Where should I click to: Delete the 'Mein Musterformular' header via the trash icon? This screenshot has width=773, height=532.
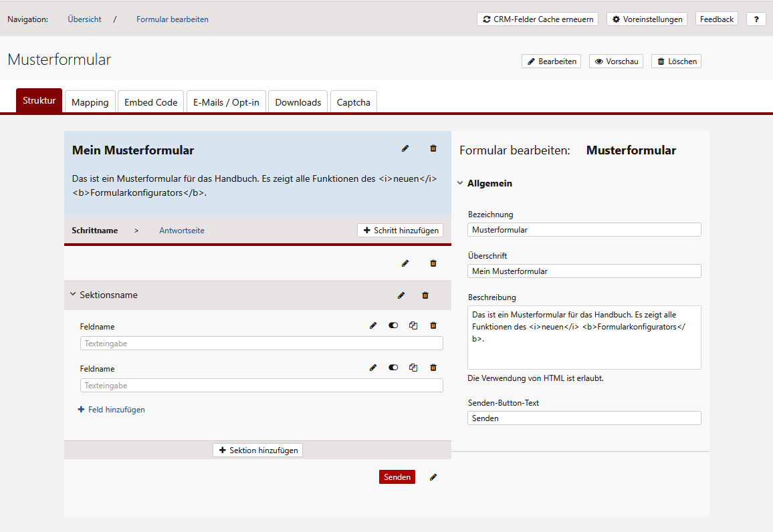[433, 148]
